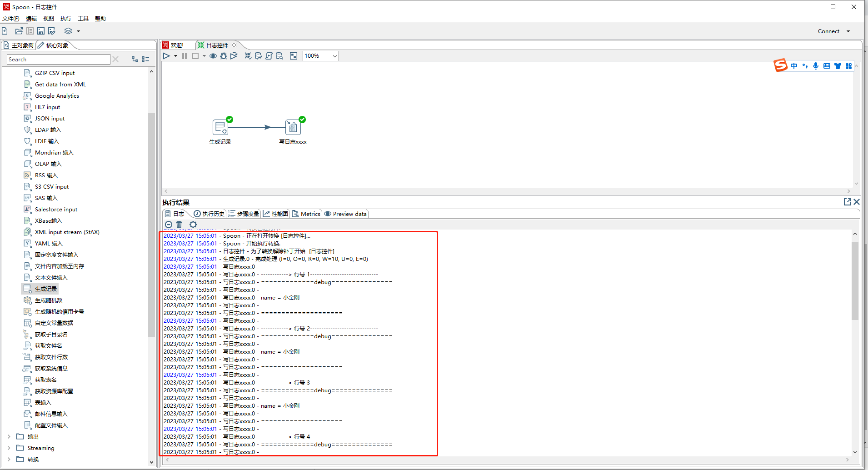Click the log panel vertical scrollbar
868x470 pixels.
(x=855, y=282)
